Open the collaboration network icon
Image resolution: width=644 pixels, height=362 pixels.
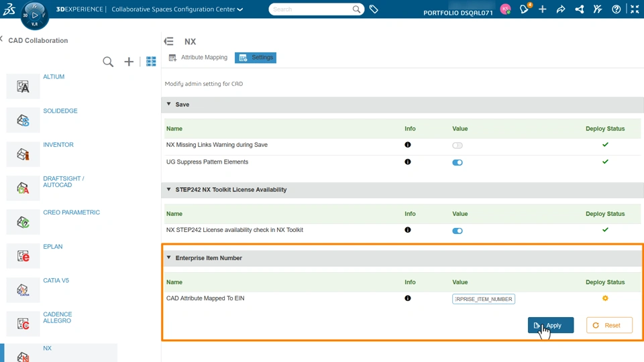[x=580, y=9]
